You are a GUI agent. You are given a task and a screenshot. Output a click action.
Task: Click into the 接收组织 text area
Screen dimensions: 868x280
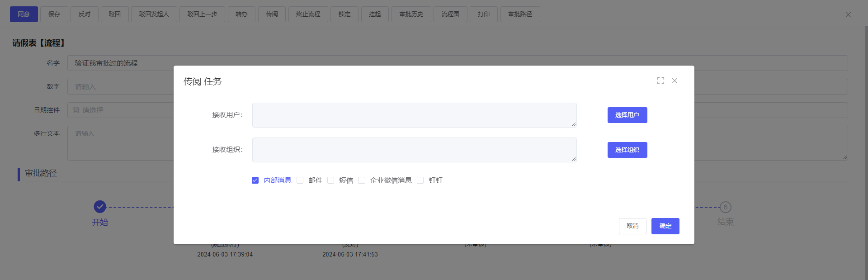pos(414,150)
